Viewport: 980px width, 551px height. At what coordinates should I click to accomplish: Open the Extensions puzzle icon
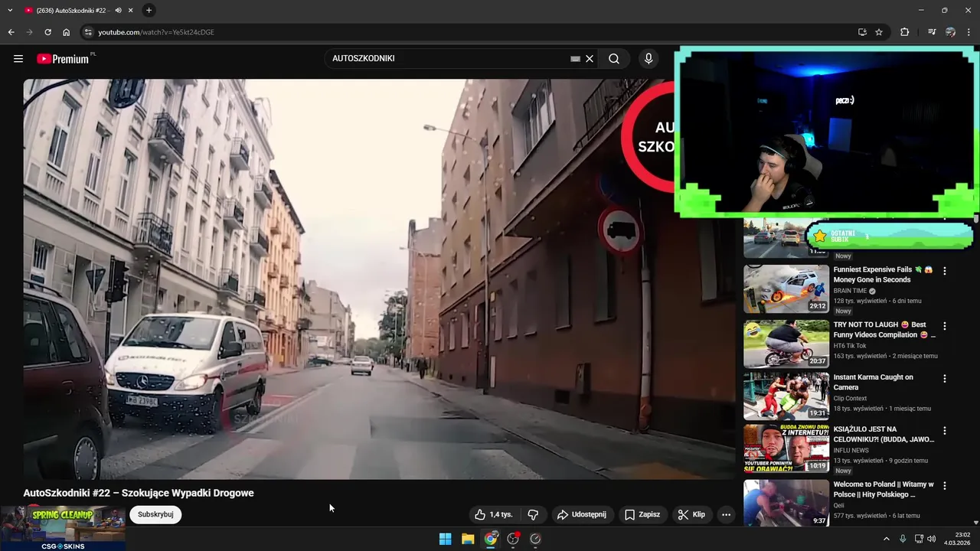[905, 32]
